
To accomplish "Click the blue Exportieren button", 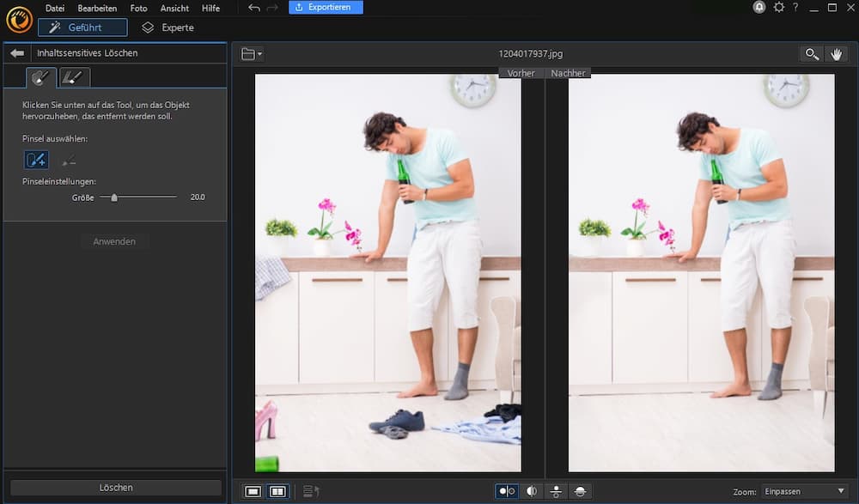I will pos(325,6).
